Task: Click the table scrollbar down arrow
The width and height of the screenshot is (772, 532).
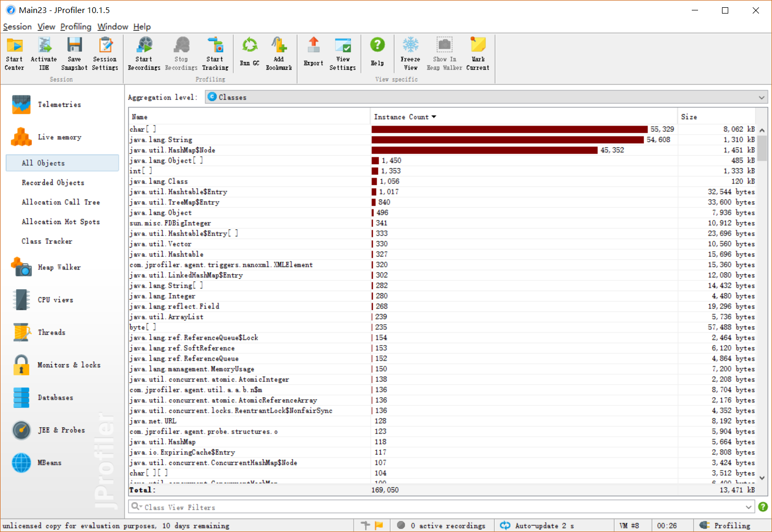Action: 762,478
